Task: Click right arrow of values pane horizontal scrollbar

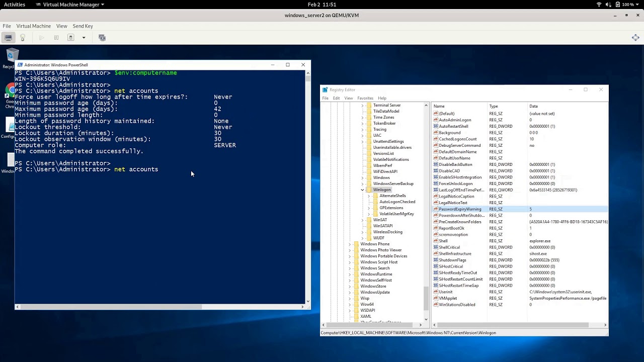Action: (605, 325)
